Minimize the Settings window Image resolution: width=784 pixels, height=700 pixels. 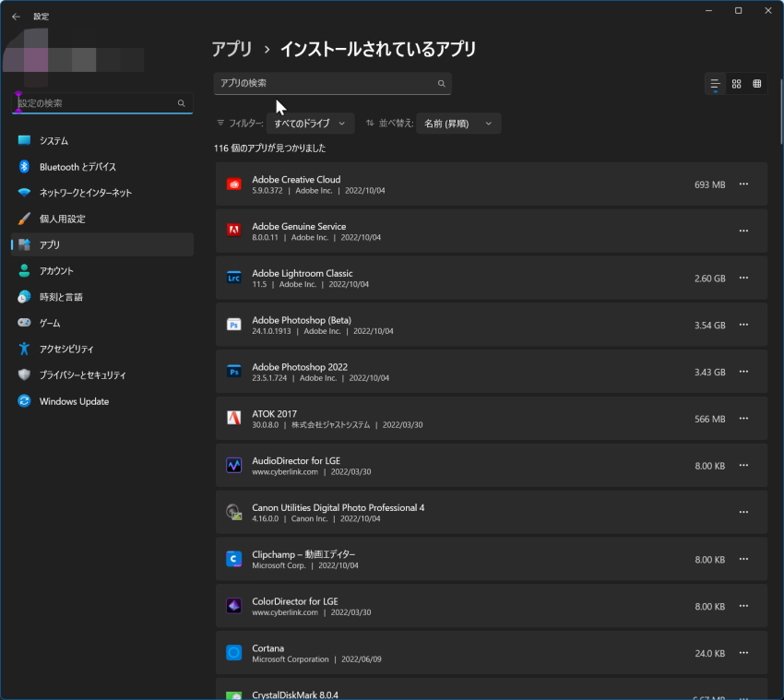(x=708, y=10)
